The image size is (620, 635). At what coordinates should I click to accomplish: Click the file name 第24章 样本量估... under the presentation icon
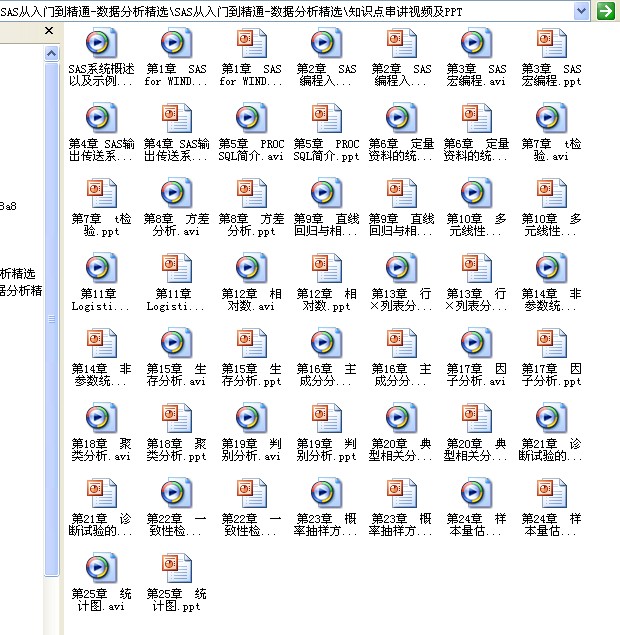551,524
